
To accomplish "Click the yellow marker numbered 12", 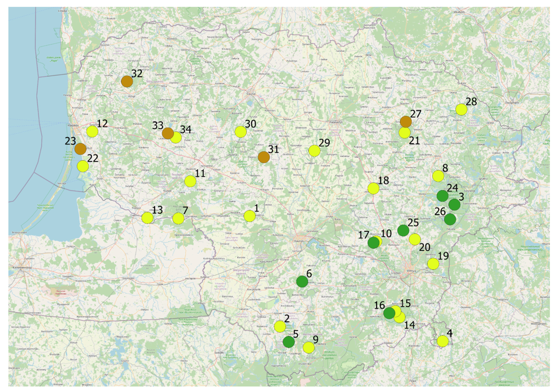I will click(92, 132).
